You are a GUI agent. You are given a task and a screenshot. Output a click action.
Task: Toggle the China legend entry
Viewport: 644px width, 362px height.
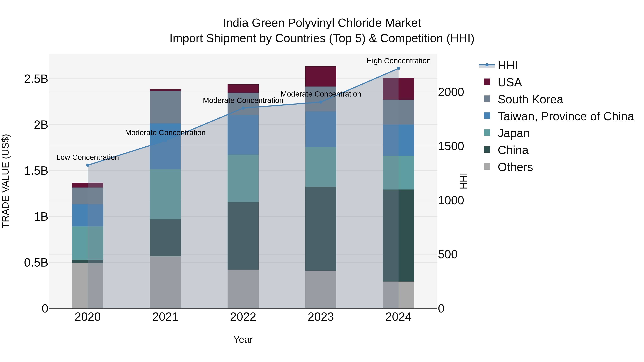[506, 150]
